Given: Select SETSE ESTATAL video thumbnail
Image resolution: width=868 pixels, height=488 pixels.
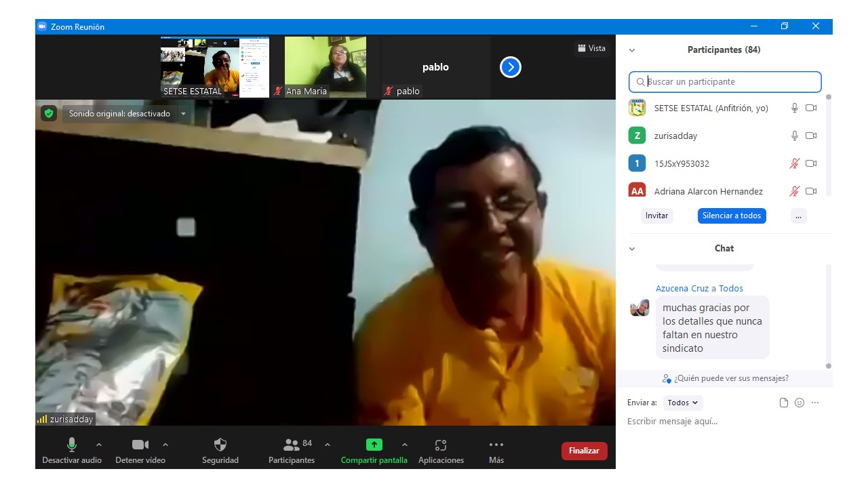Looking at the screenshot, I should [215, 67].
